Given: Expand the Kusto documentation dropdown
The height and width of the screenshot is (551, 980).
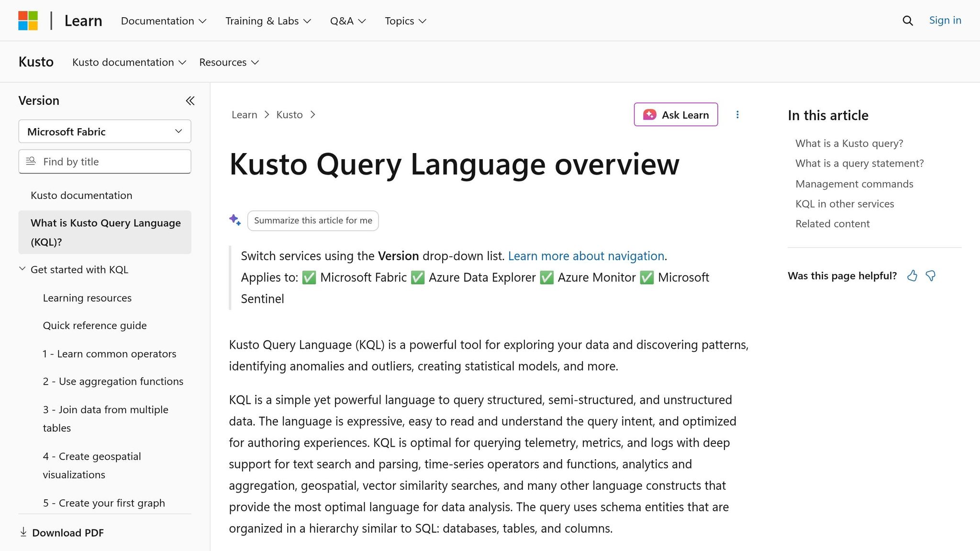Looking at the screenshot, I should (129, 62).
